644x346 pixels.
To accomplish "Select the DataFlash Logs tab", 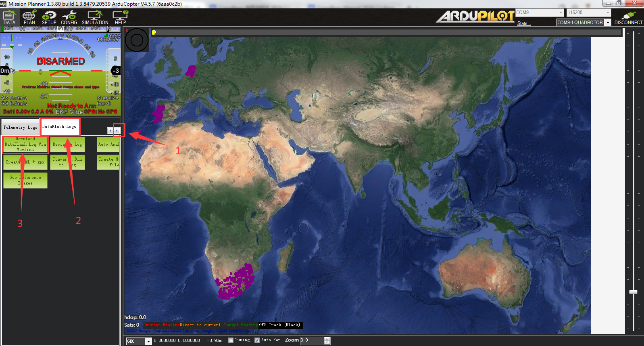I will pos(59,127).
